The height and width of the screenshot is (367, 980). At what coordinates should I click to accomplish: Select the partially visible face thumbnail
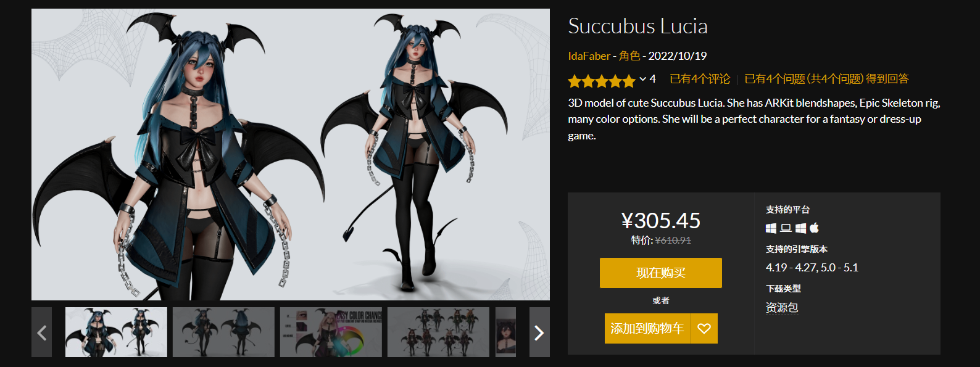[x=505, y=332]
